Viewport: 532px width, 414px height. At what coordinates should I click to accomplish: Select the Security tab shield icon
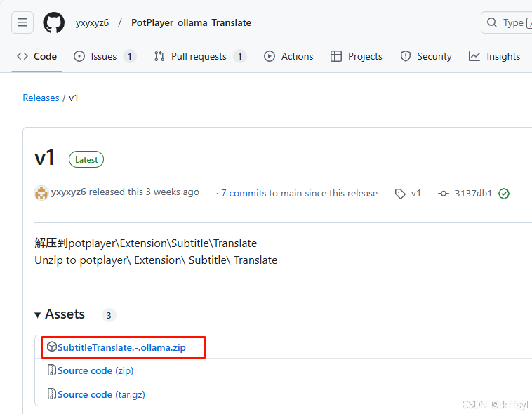406,56
